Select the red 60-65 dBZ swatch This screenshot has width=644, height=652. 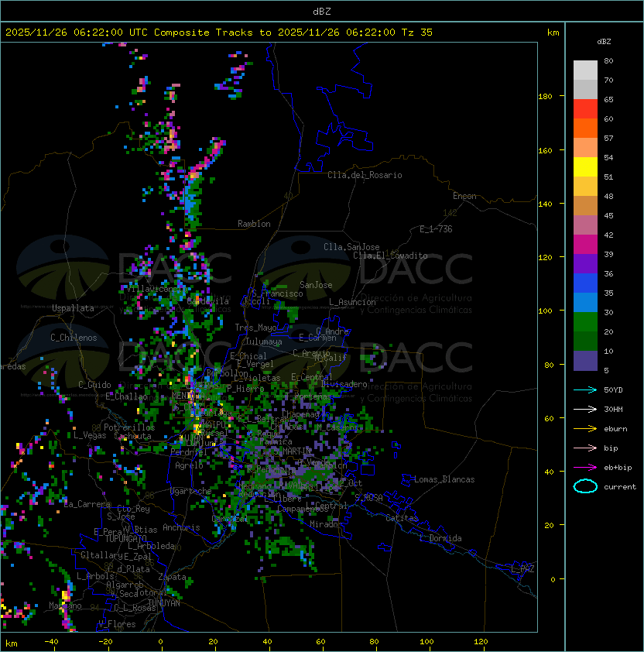click(585, 109)
